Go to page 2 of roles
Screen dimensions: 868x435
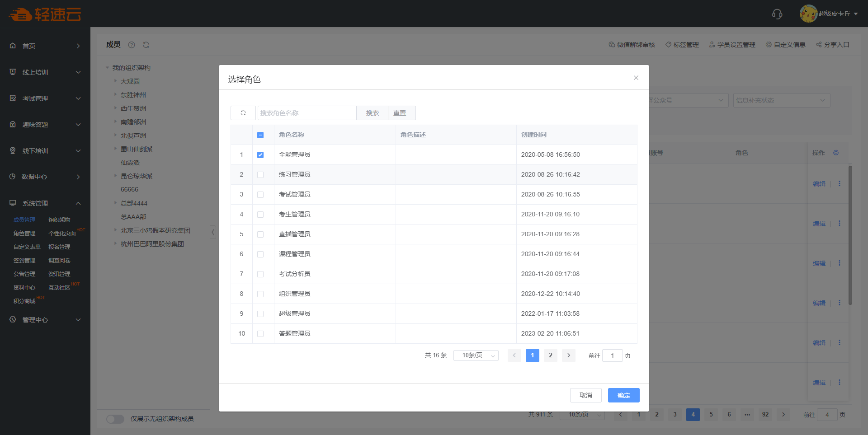tap(550, 355)
